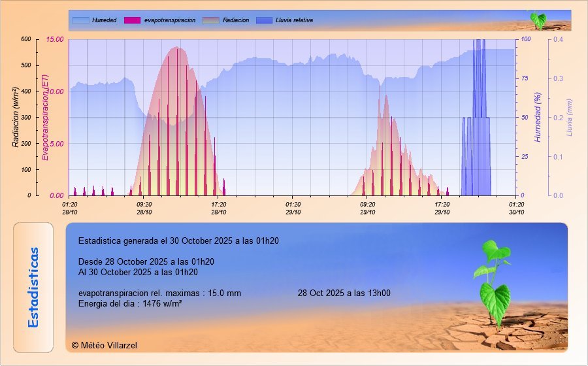
Task: Click the 17:20 29/10 time axis label
Action: click(442, 208)
